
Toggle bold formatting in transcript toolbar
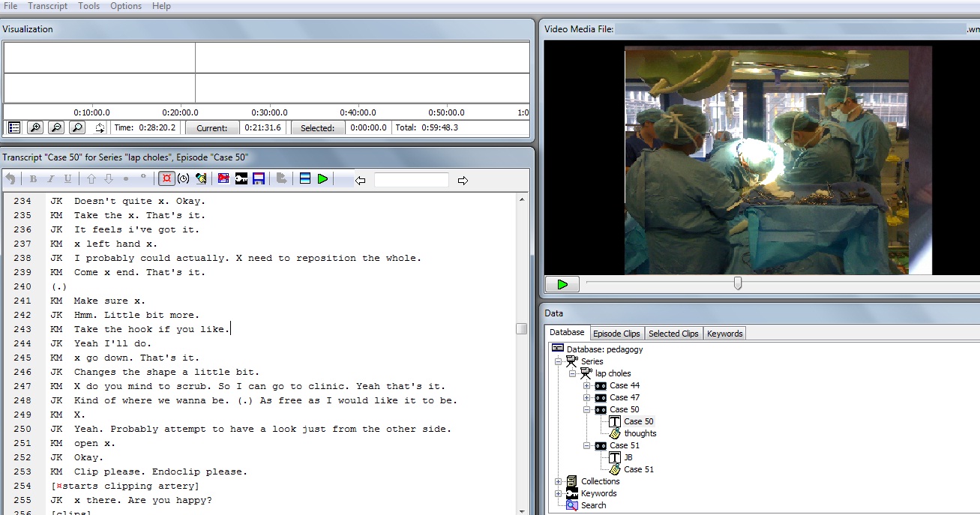tap(33, 179)
